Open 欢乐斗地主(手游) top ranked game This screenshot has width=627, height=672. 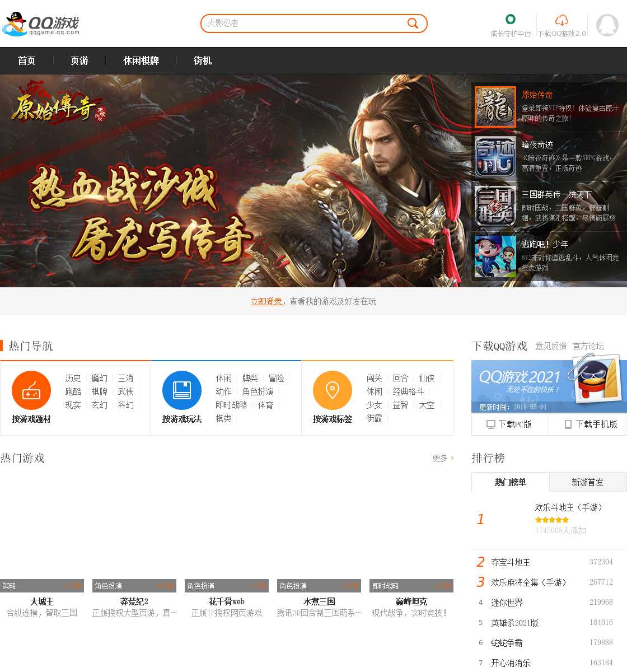pos(570,507)
